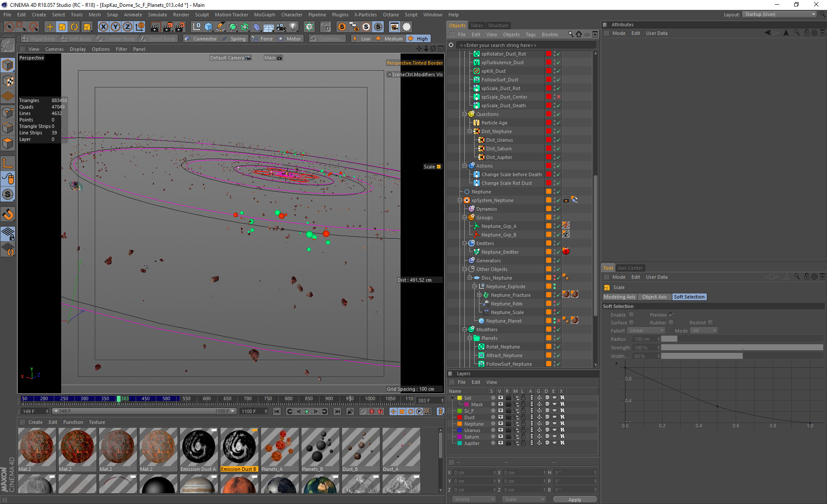The image size is (827, 504).
Task: Click the Octane settings gear icon
Action: pos(407,27)
